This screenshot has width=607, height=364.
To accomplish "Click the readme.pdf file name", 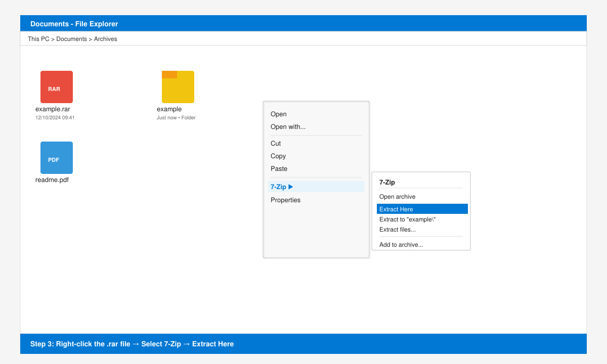I will click(52, 180).
